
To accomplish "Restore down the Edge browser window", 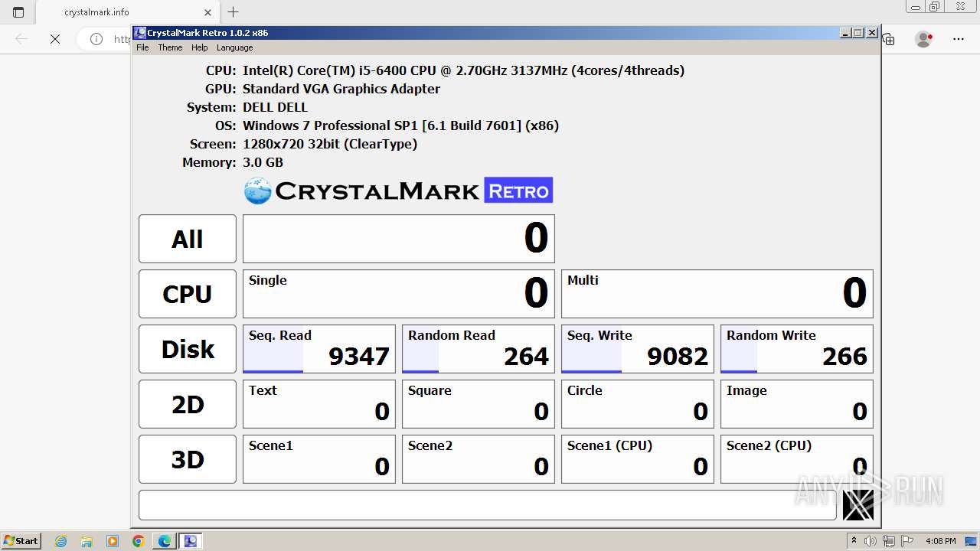I will (934, 6).
